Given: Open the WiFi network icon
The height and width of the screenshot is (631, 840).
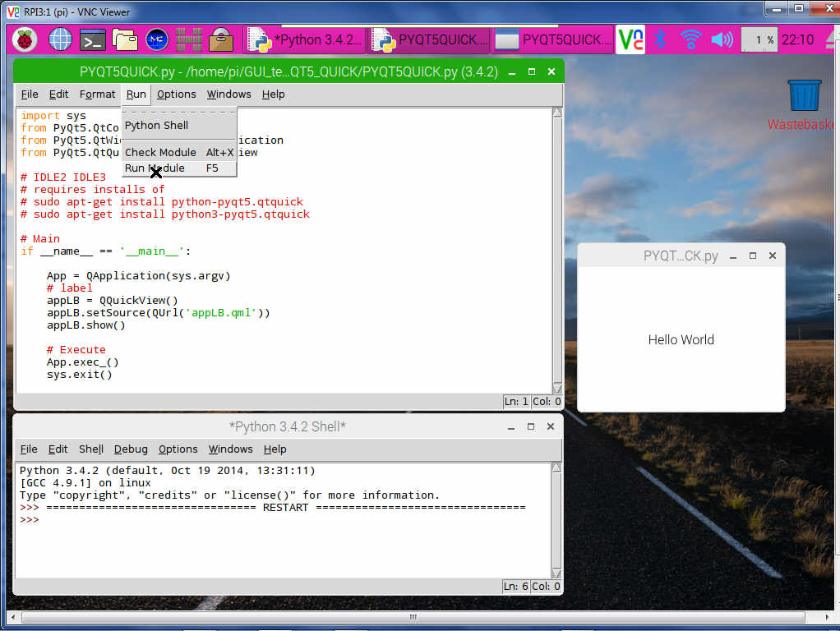Looking at the screenshot, I should [x=690, y=39].
